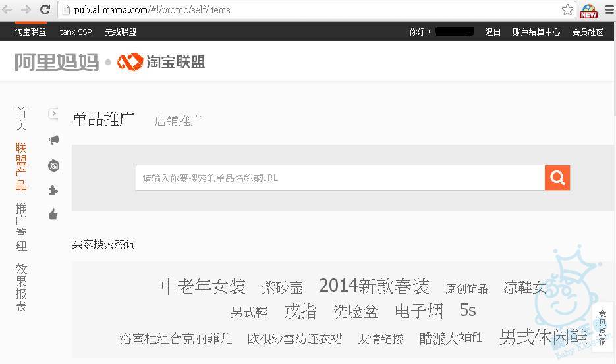Screen dimensions: 616x364
Task: Click the 淘宝联盟 orange logo
Action: [161, 62]
